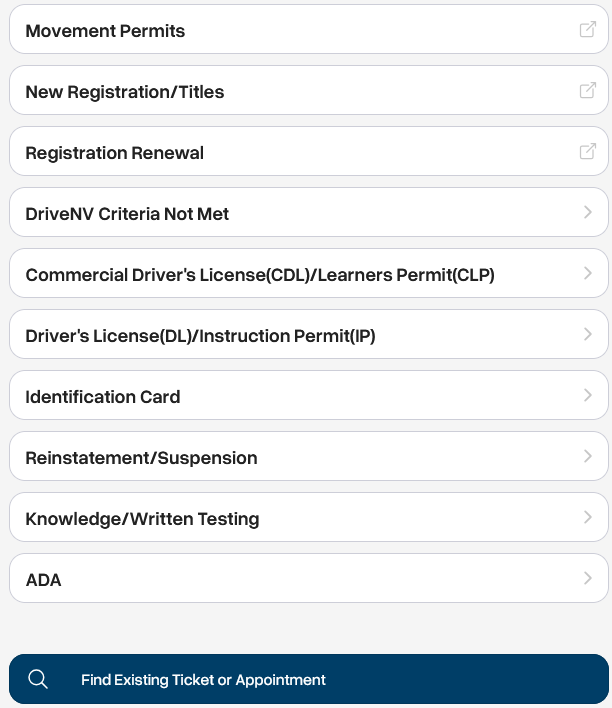Click external link icon on Movement Permits

coord(588,30)
